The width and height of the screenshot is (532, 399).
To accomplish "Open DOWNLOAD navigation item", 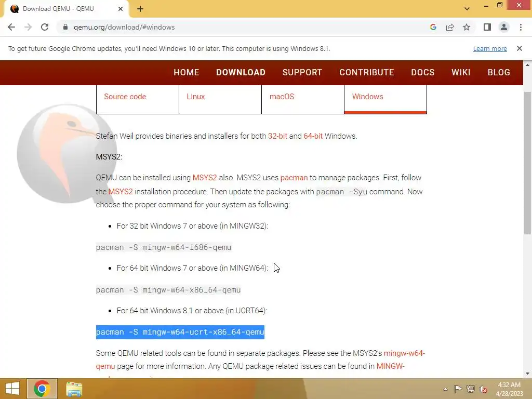I will 241,72.
